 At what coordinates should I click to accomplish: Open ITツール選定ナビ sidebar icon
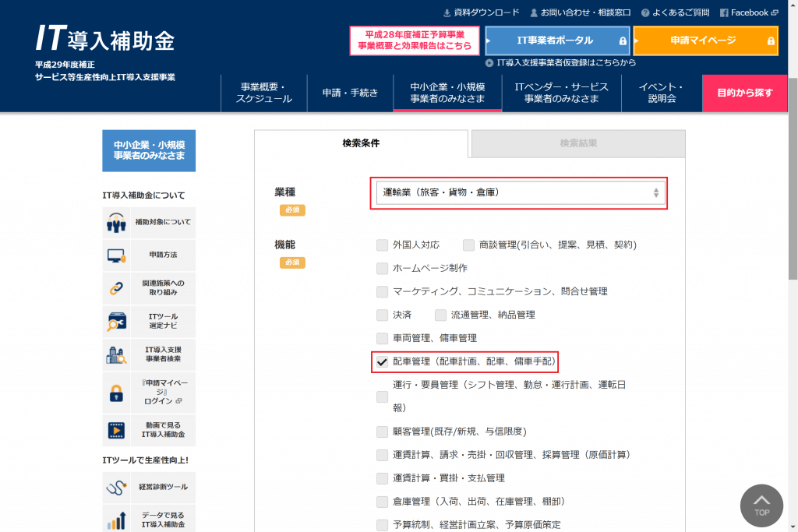pos(116,321)
